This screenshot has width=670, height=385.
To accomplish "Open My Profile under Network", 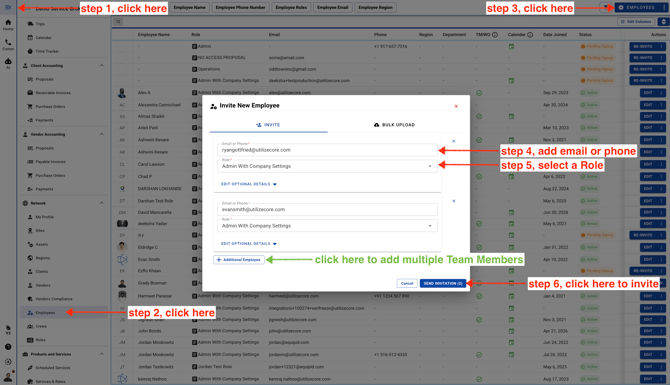I will [x=44, y=217].
